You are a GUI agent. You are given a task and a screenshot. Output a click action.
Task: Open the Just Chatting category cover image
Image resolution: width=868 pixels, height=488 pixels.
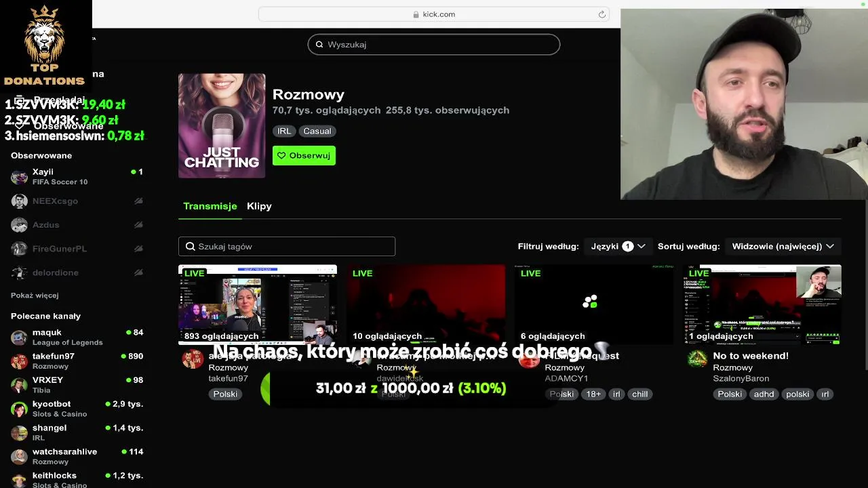pyautogui.click(x=222, y=126)
